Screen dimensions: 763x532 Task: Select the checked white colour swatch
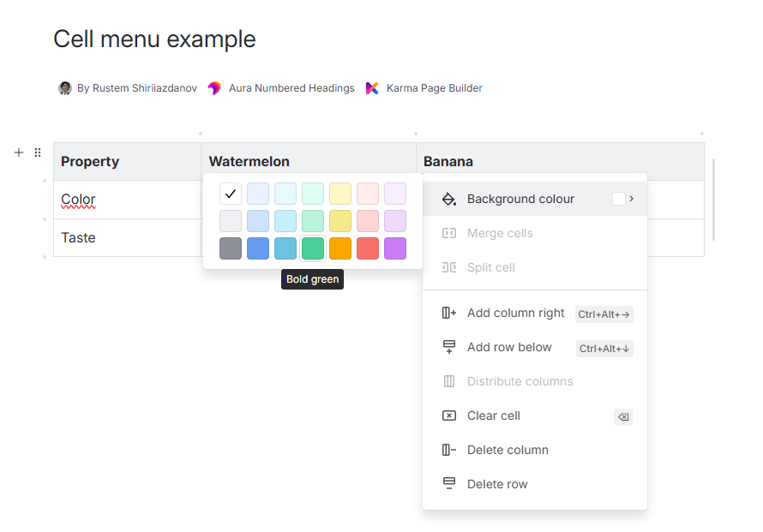(231, 194)
